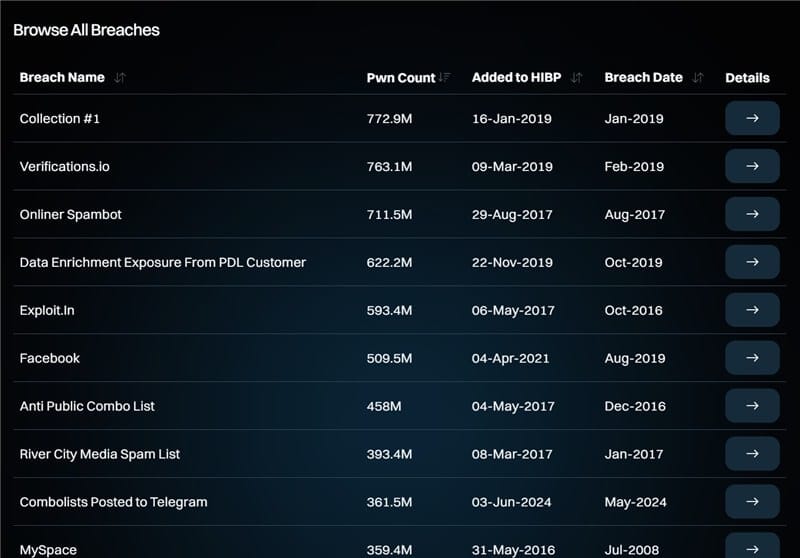Click the 06-May-2017 added date
800x558 pixels.
point(513,311)
